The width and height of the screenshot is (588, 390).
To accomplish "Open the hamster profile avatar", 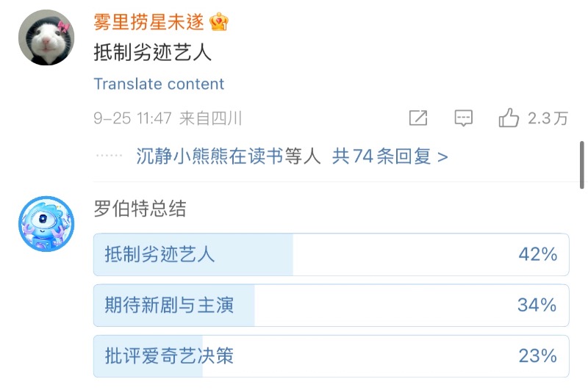I will coord(46,37).
